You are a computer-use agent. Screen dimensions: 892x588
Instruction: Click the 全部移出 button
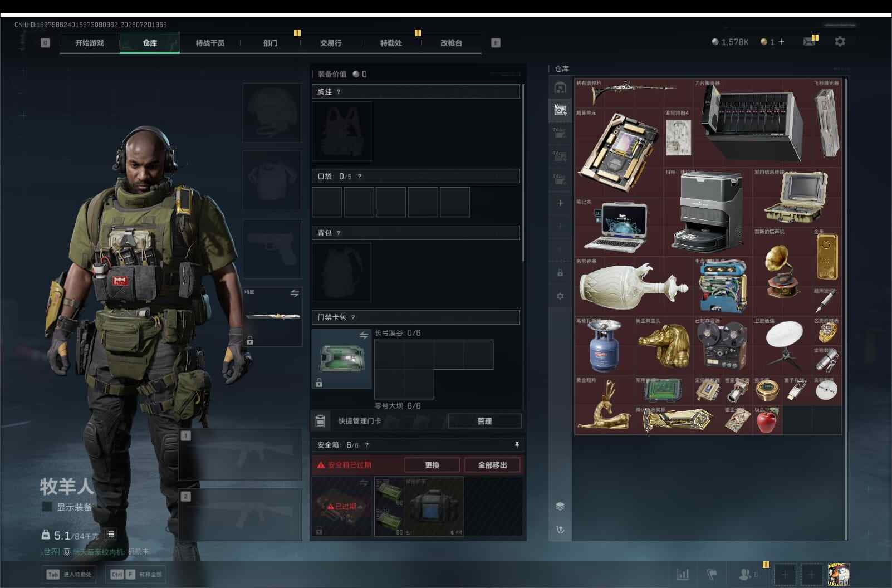click(492, 465)
